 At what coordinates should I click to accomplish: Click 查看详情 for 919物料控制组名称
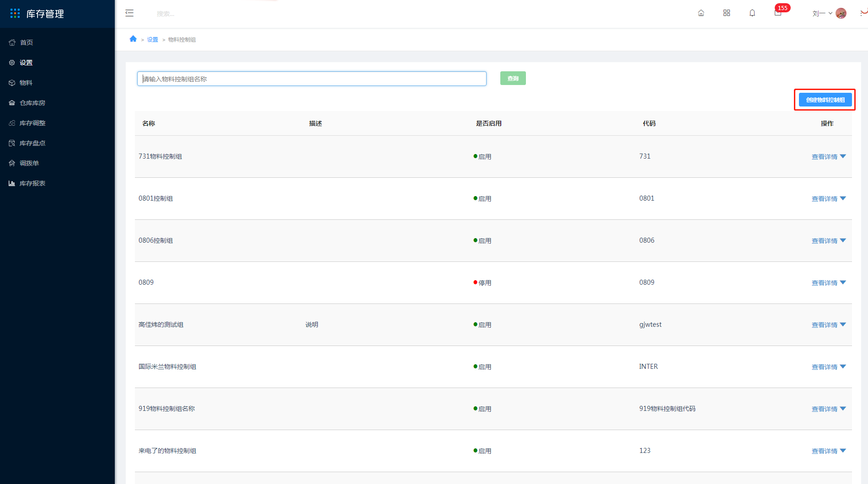[824, 409]
